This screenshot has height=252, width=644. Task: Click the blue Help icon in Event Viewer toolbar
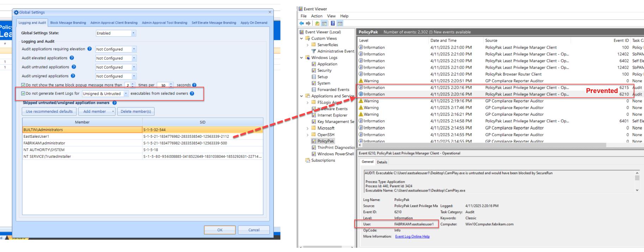[333, 23]
